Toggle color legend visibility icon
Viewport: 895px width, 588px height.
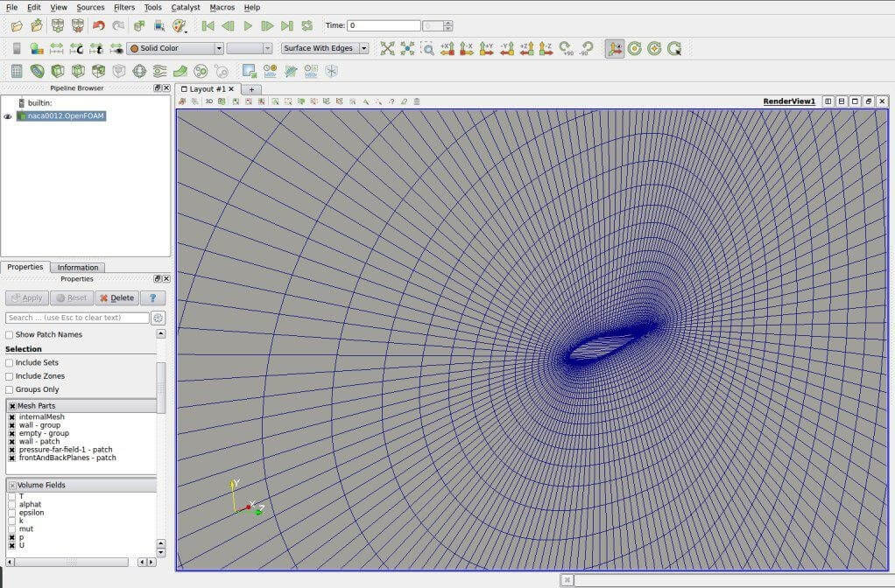(x=17, y=48)
